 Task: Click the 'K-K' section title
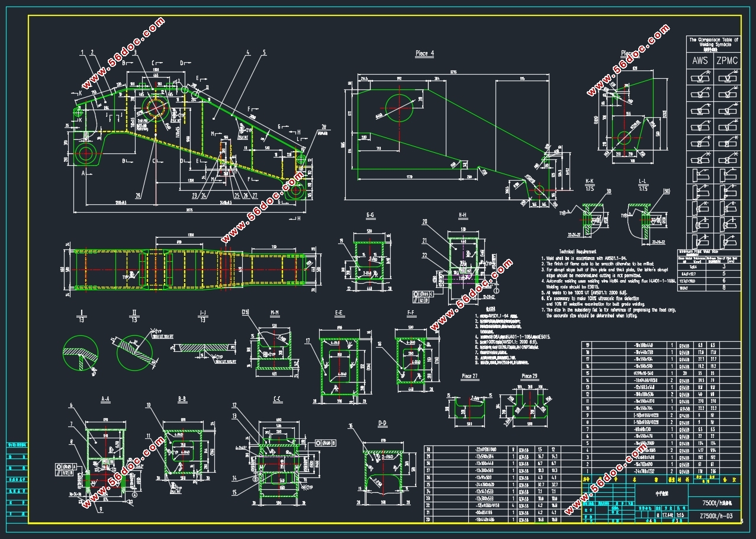tap(590, 181)
